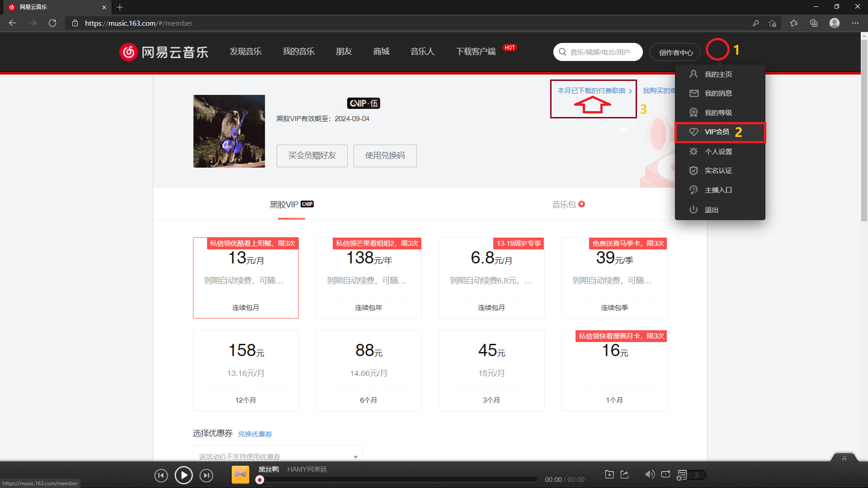Select 实名认证 menu entry
Image resolution: width=868 pixels, height=488 pixels.
pyautogui.click(x=720, y=170)
